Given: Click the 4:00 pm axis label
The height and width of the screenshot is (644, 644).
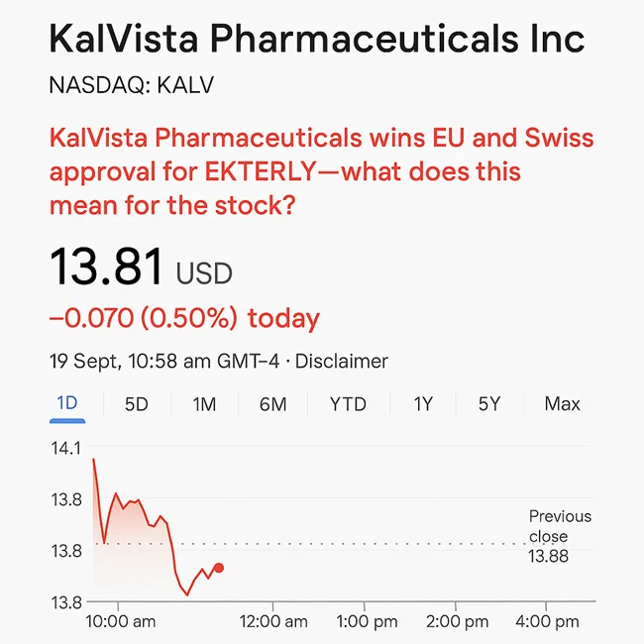Looking at the screenshot, I should click(547, 622).
